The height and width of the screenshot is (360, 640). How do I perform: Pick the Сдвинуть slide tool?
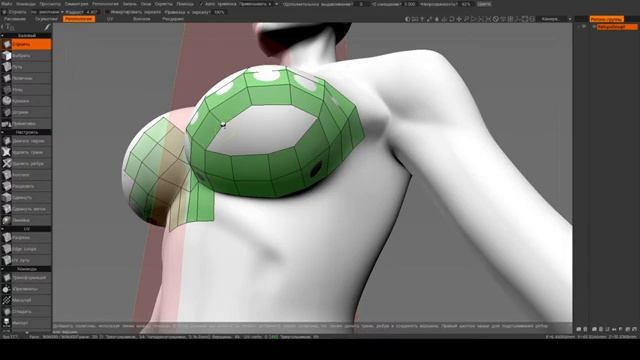coord(26,198)
